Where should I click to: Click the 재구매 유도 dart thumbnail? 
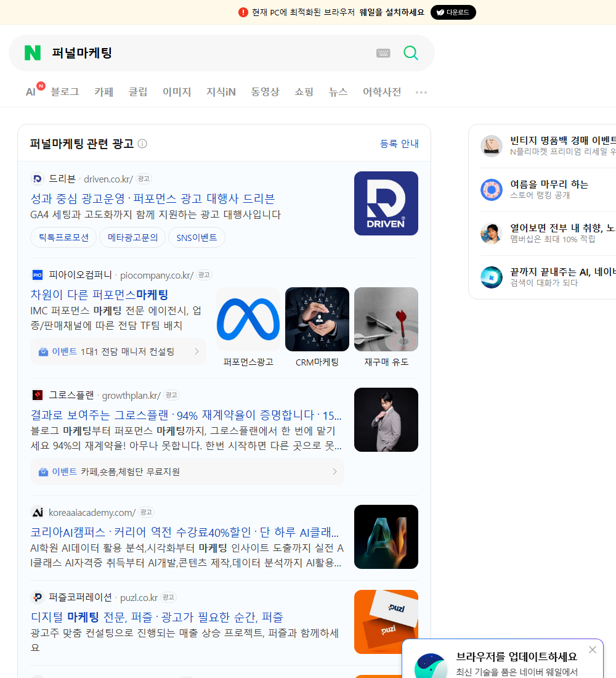386,319
